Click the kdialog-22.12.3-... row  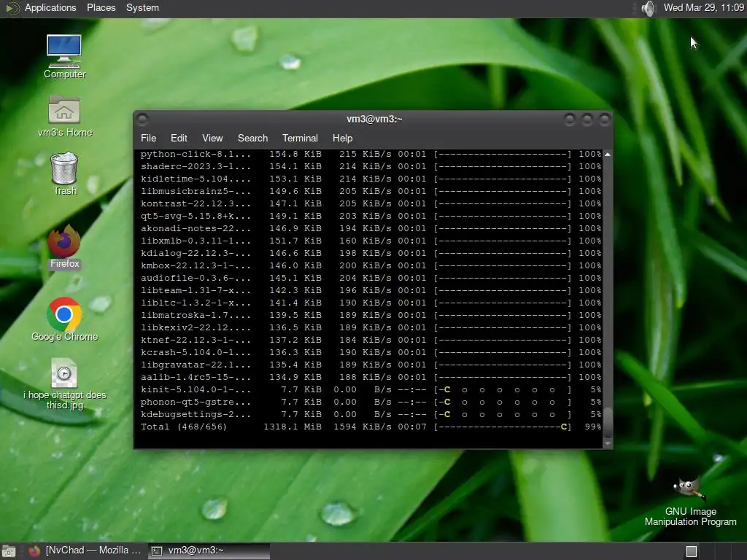click(371, 253)
